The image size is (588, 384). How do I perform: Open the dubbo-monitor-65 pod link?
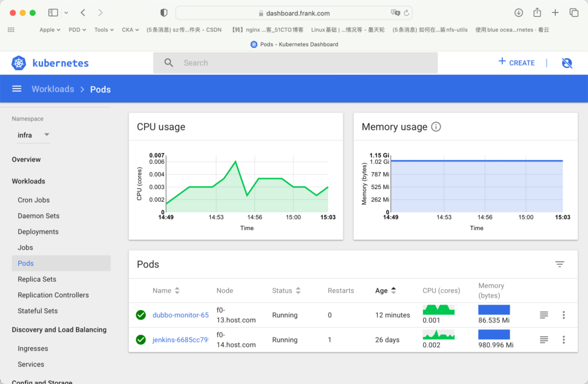click(180, 315)
